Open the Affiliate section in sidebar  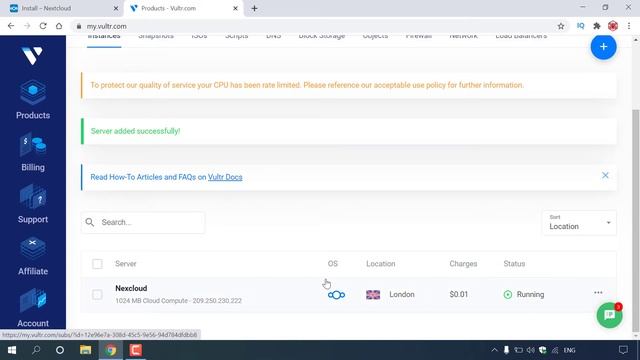click(33, 256)
